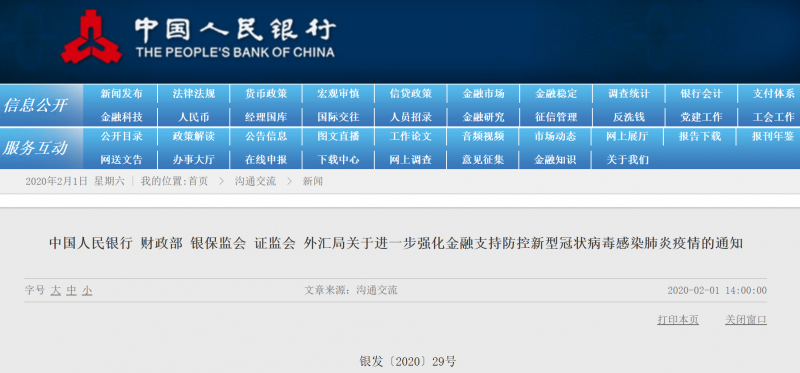Click 关闭窗口 link
Image resolution: width=800 pixels, height=373 pixels.
coord(746,320)
